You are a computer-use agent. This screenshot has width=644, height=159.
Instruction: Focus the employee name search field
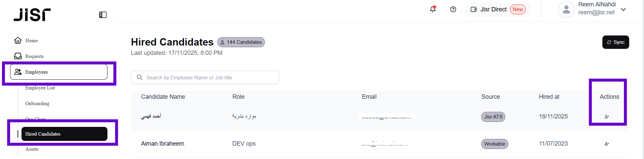pos(208,78)
